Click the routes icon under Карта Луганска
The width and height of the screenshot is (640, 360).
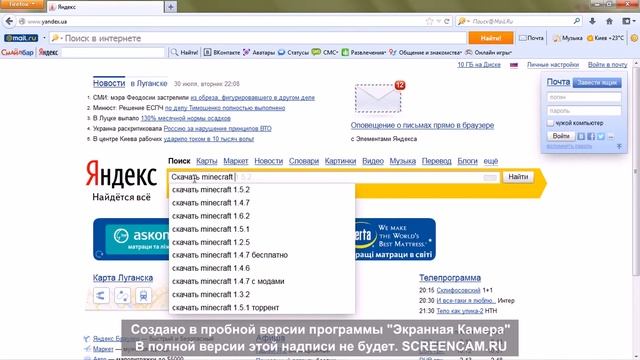pyautogui.click(x=122, y=296)
